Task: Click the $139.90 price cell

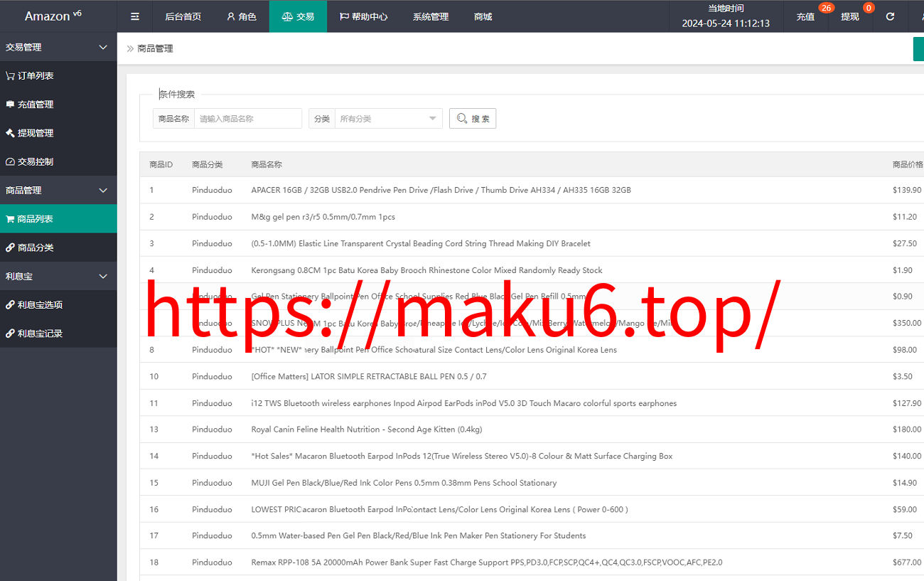Action: [907, 190]
